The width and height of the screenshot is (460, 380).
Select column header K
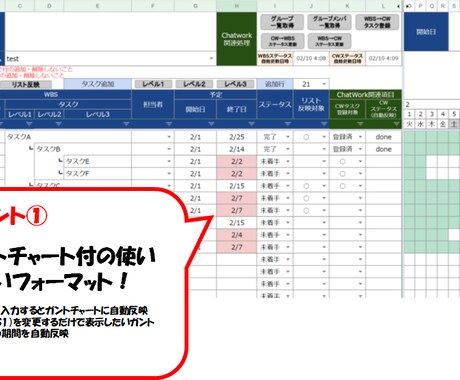[347, 6]
